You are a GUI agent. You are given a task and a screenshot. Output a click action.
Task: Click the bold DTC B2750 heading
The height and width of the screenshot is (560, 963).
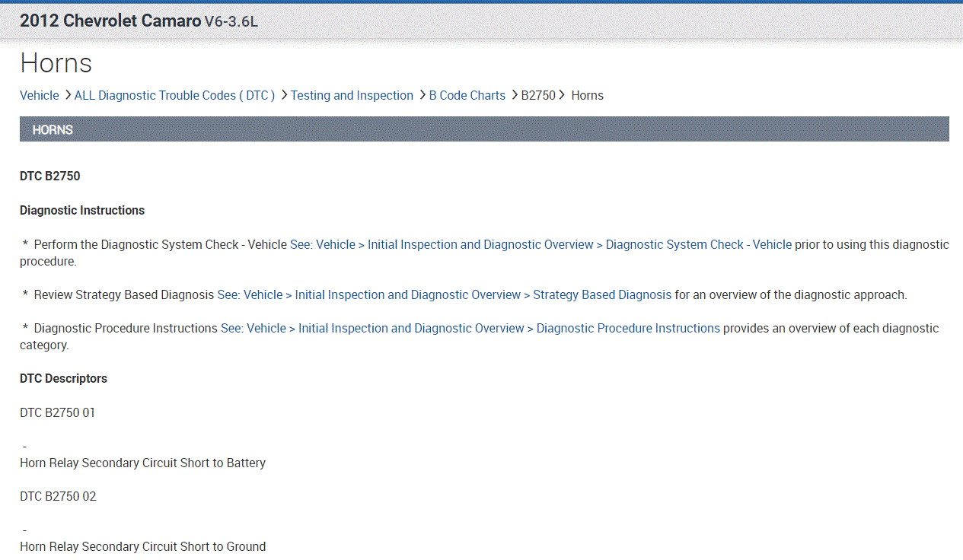tap(50, 176)
